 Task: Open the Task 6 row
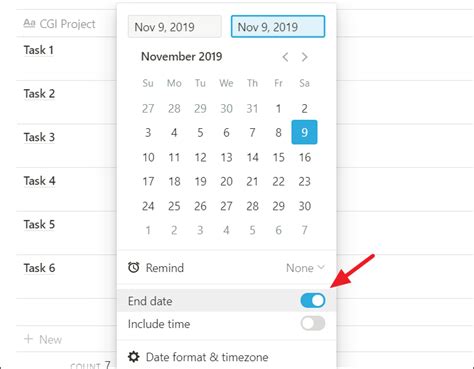tap(39, 268)
